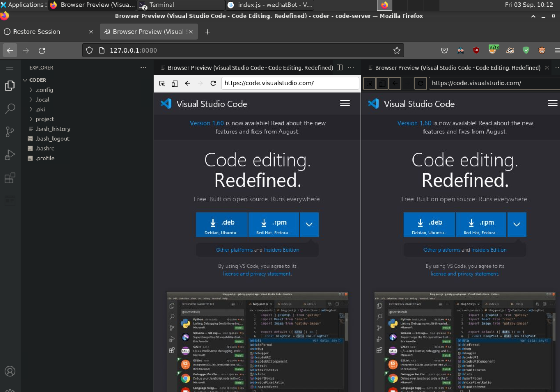Go back in right browser preview
The width and height of the screenshot is (560, 392).
click(x=395, y=83)
